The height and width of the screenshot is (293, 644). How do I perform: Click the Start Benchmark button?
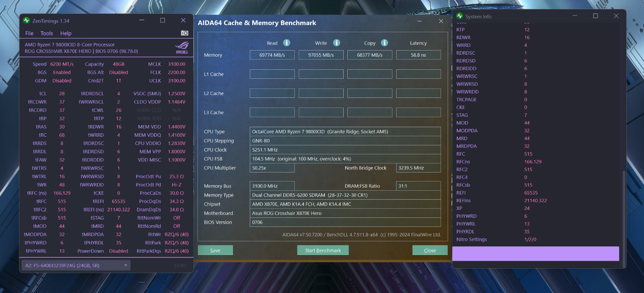pyautogui.click(x=323, y=250)
